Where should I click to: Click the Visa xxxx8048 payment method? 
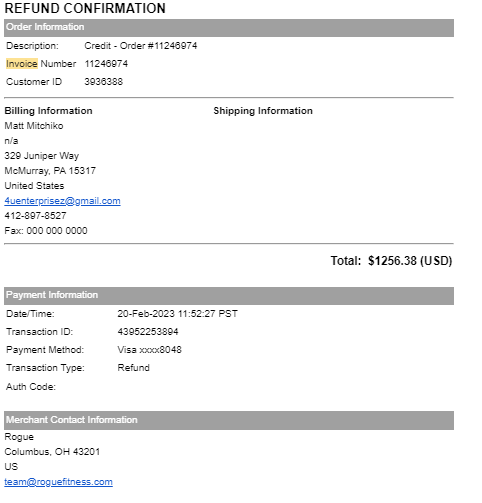(149, 350)
